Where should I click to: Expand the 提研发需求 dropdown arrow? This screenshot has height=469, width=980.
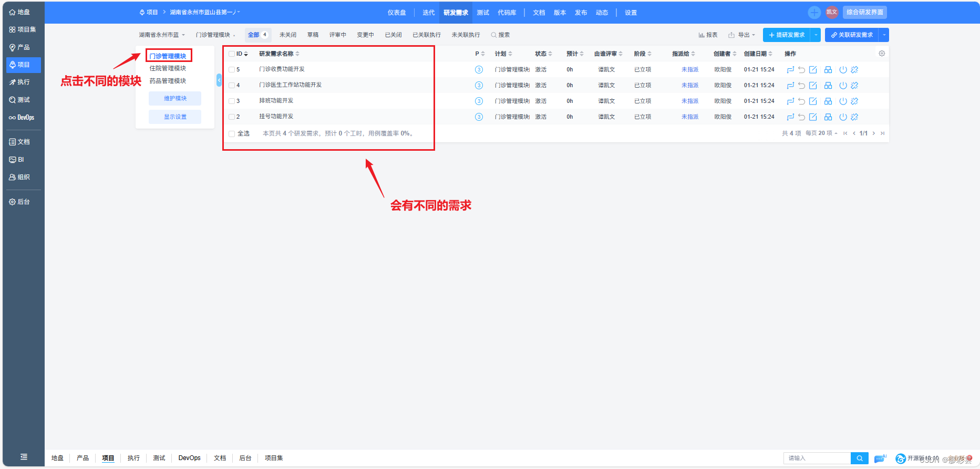(x=816, y=35)
